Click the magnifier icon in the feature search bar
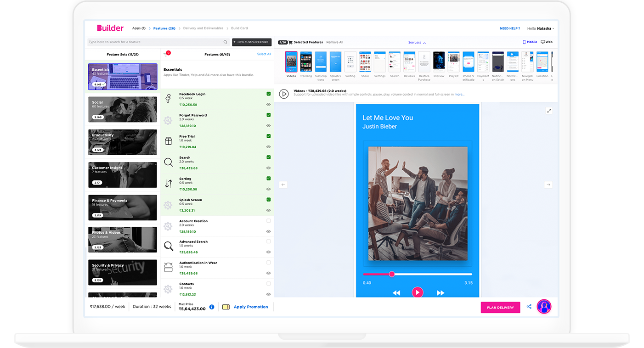 [225, 42]
